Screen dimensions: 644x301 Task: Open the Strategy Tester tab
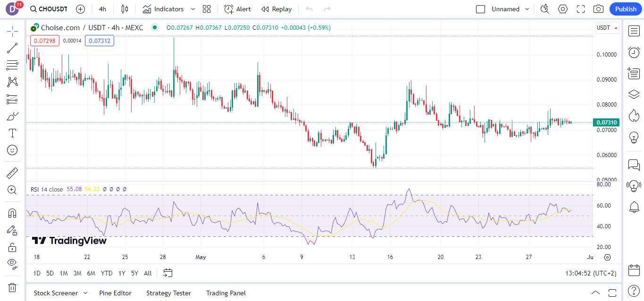(168, 293)
